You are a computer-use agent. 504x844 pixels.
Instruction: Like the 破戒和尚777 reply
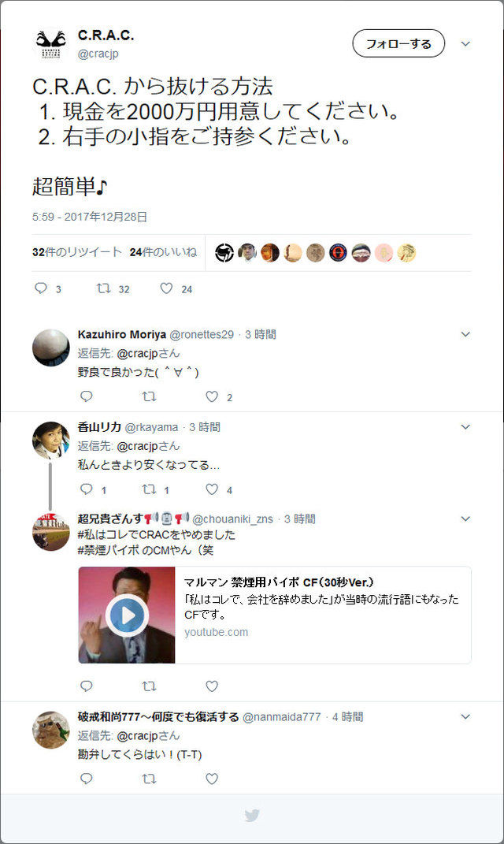coord(212,779)
